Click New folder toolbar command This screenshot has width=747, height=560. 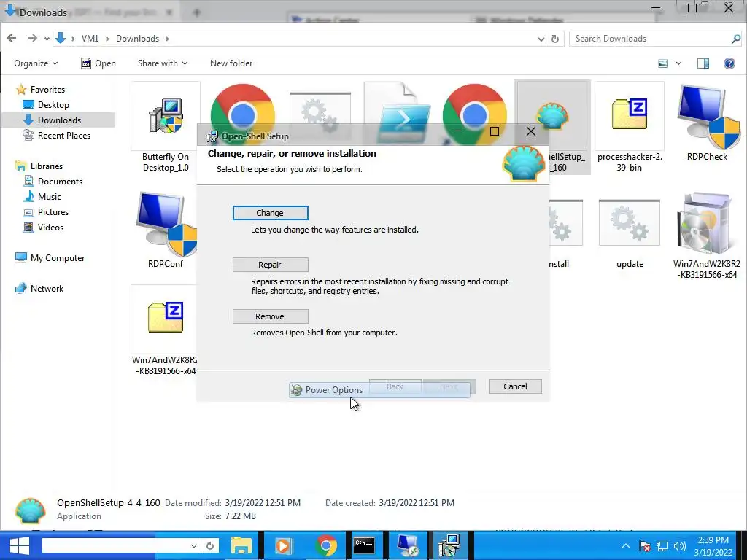click(231, 63)
